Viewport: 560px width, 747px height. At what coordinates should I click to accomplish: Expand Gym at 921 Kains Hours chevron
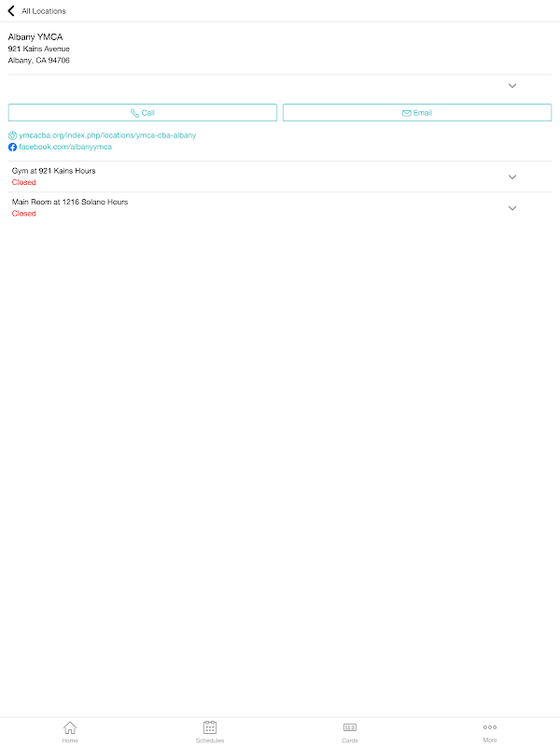(x=512, y=176)
